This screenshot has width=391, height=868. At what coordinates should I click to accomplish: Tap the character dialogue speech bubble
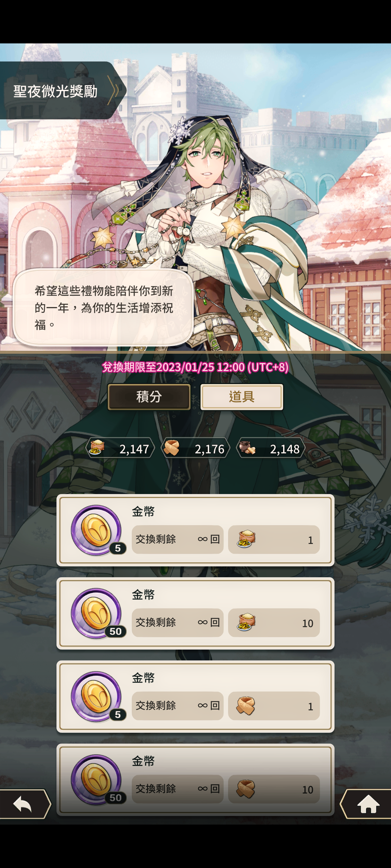[x=103, y=307]
